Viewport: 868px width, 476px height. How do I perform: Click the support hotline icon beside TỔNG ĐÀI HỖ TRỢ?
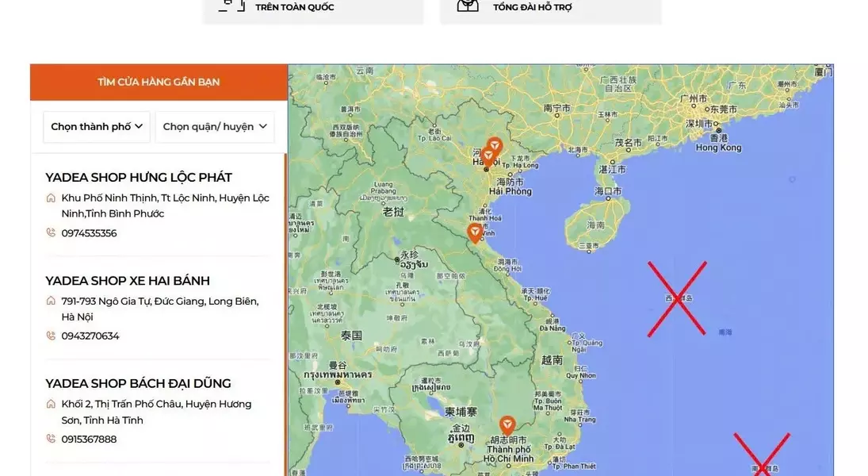tap(468, 6)
